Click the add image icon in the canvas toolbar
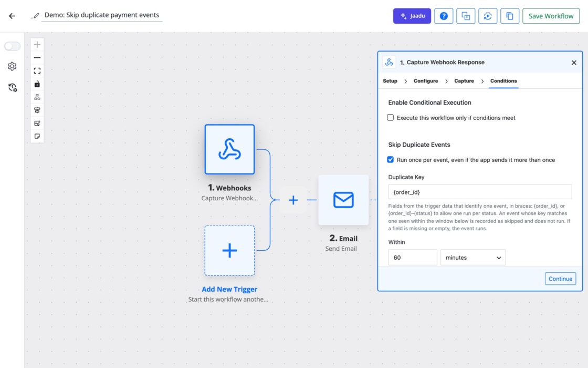The height and width of the screenshot is (368, 588). click(x=37, y=123)
